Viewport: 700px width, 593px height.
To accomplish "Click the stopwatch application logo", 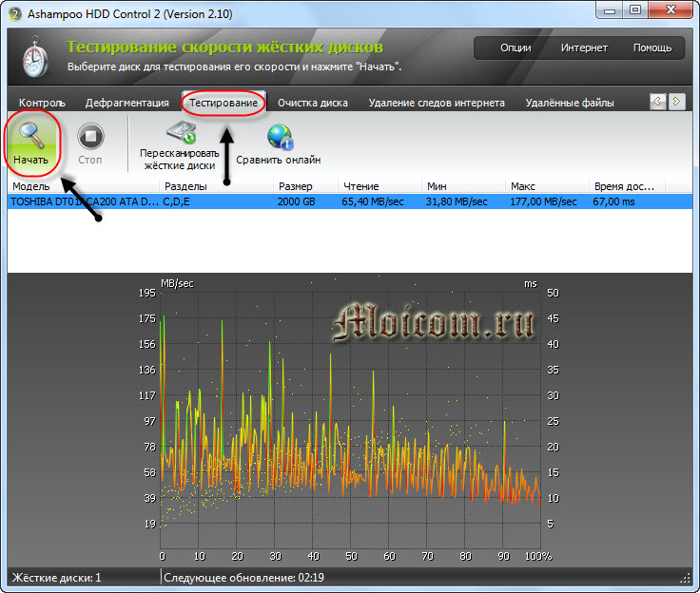I will click(34, 57).
